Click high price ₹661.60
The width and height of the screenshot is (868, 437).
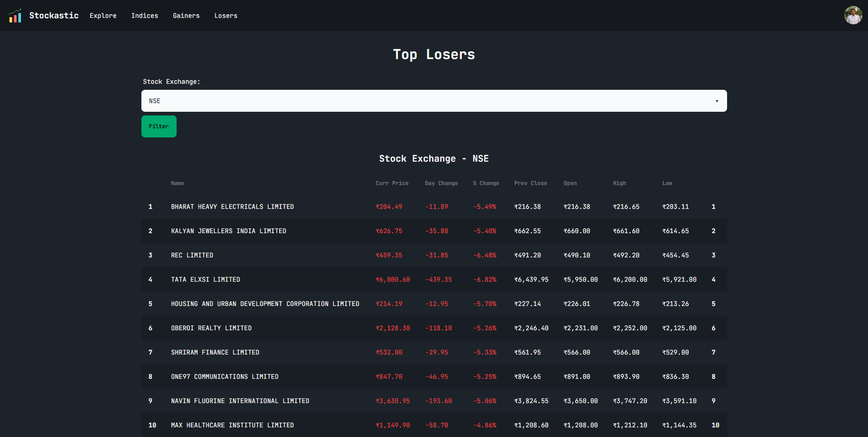point(626,231)
